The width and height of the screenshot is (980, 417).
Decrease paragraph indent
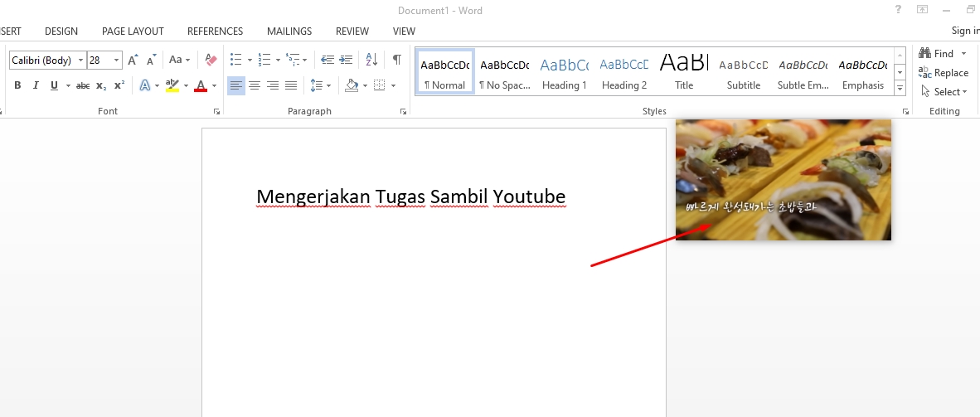point(327,60)
